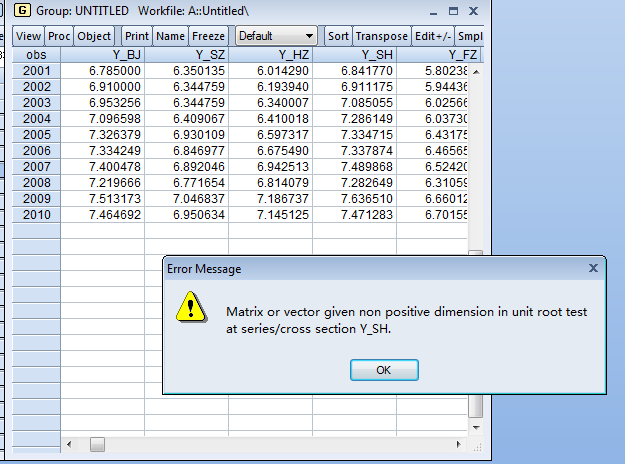Close the Group UNTITLED window
This screenshot has height=464, width=625.
tap(473, 11)
